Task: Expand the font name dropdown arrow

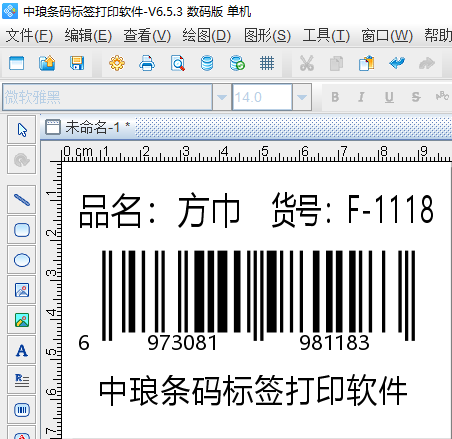Action: tap(222, 97)
